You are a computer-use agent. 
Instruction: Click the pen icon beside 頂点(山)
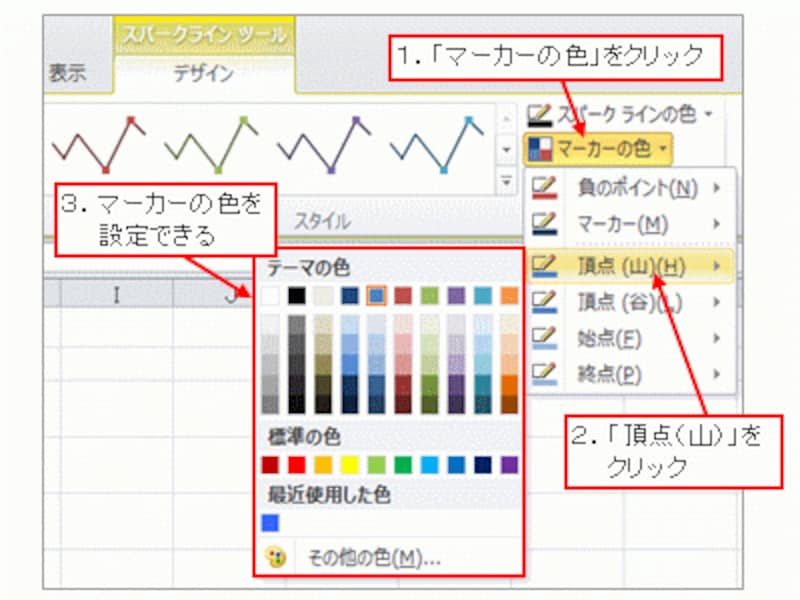coord(544,265)
